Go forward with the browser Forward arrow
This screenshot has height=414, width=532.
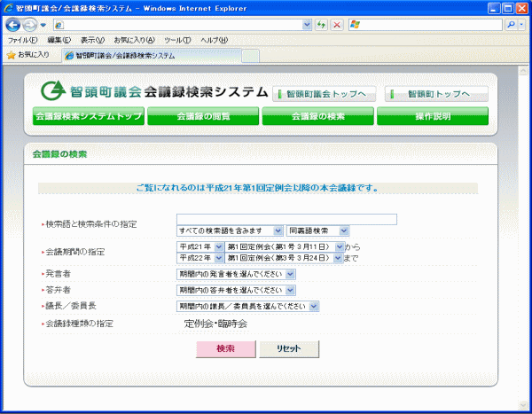click(x=30, y=25)
